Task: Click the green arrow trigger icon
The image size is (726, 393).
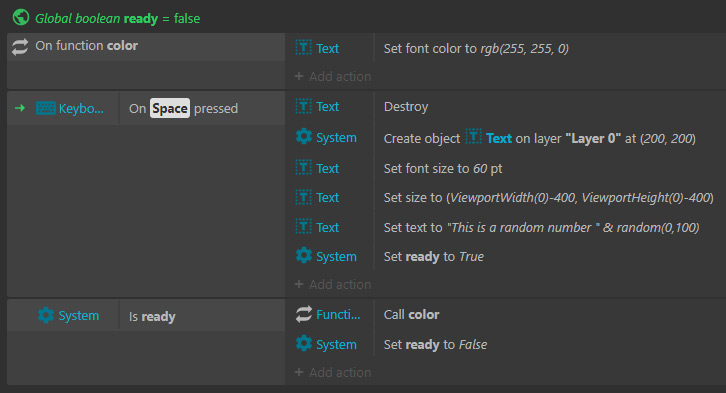Action: tap(20, 108)
